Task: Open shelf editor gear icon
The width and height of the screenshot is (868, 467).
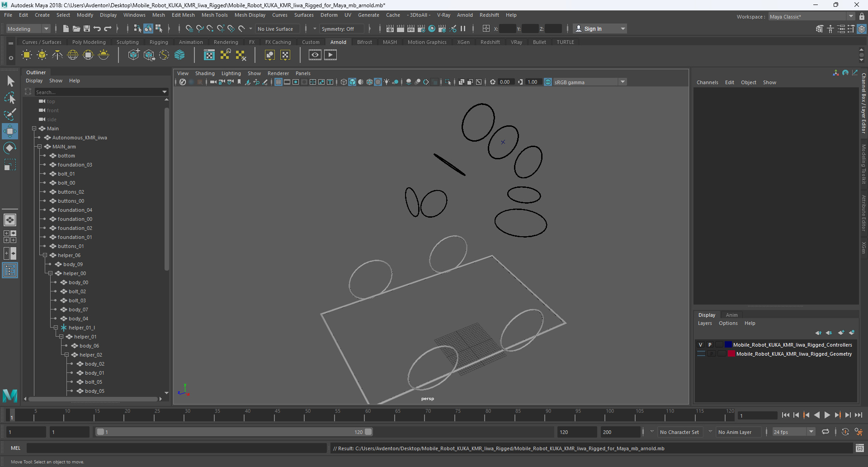Action: coord(11,58)
